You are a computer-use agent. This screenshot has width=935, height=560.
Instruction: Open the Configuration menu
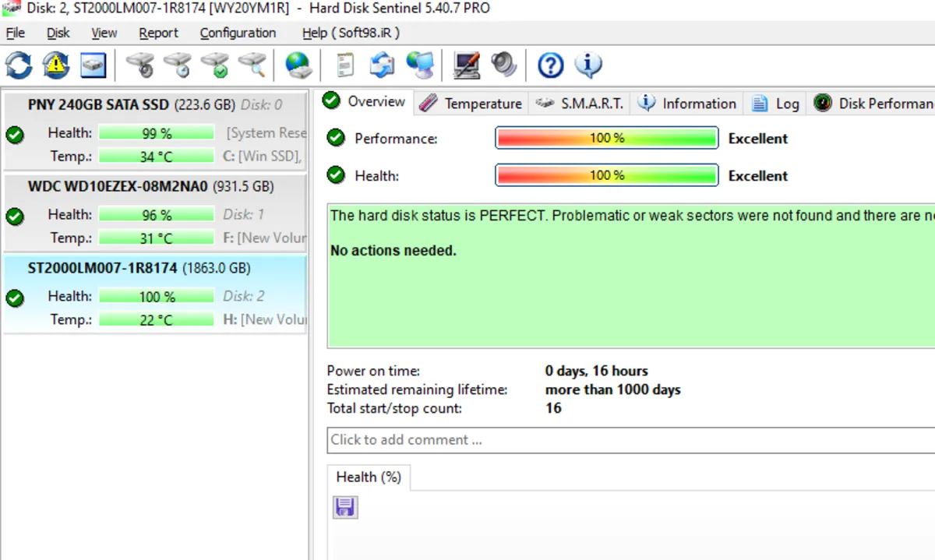[238, 33]
